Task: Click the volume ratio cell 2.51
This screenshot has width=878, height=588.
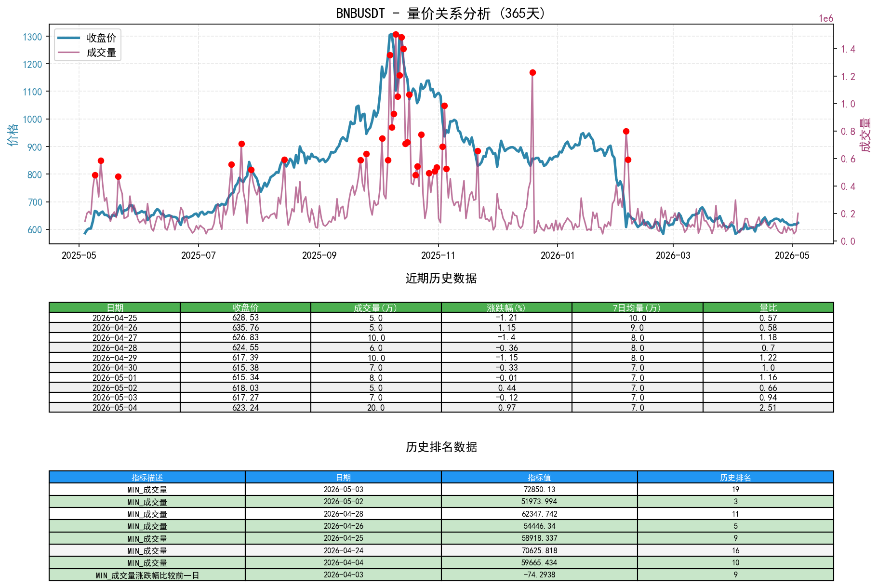Action: [768, 408]
